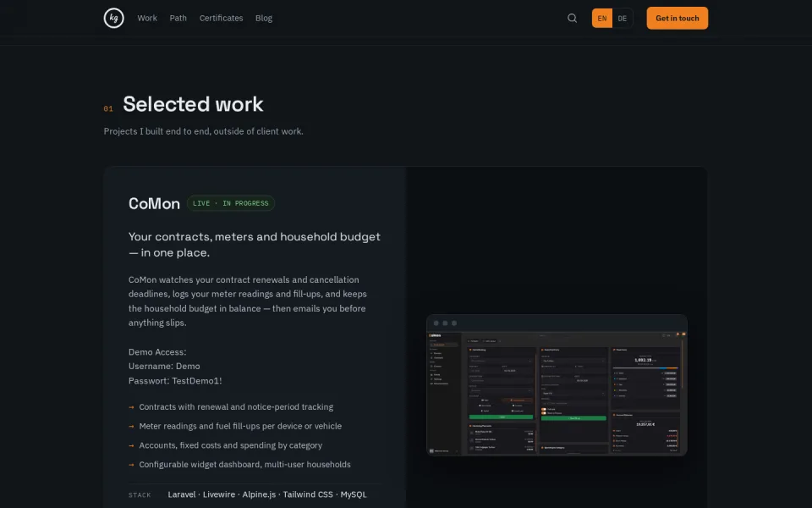The image size is (812, 508).
Task: Open the search via magnifier icon
Action: (x=572, y=18)
